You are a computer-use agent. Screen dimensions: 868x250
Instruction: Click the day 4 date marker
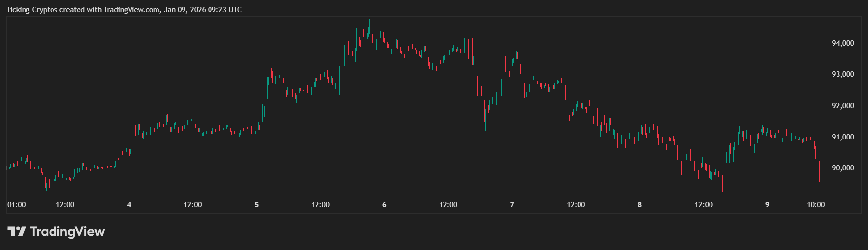129,205
